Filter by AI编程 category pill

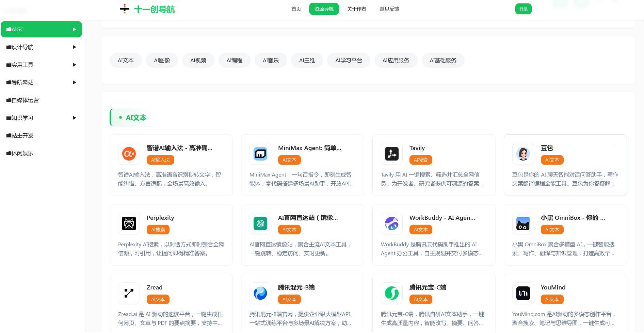234,60
